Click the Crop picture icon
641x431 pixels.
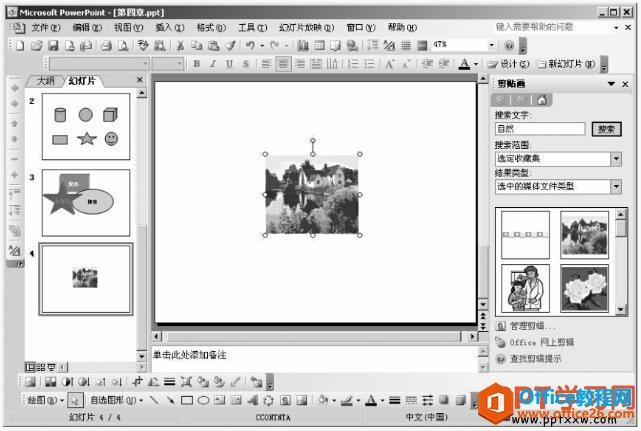(138, 382)
